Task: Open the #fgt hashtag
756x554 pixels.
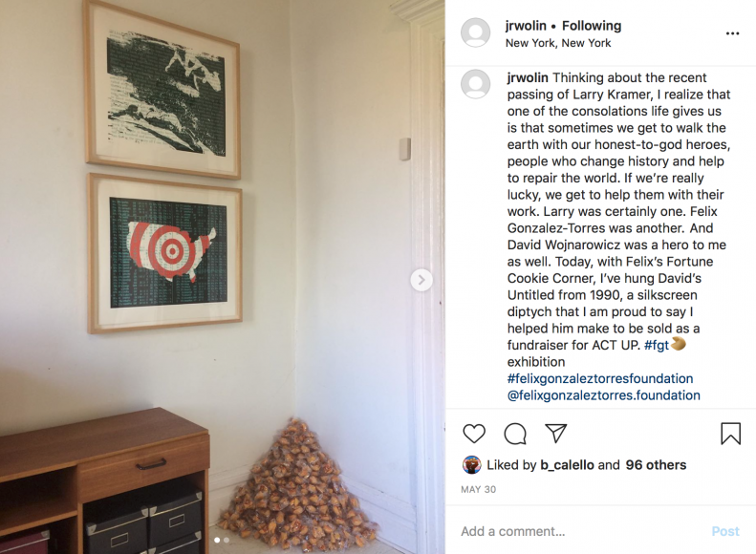Action: point(657,345)
